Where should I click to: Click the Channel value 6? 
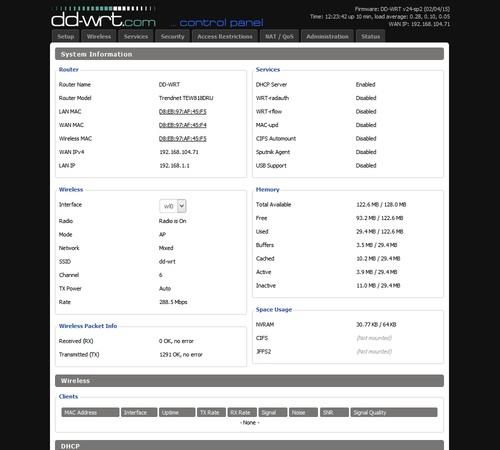click(x=161, y=275)
